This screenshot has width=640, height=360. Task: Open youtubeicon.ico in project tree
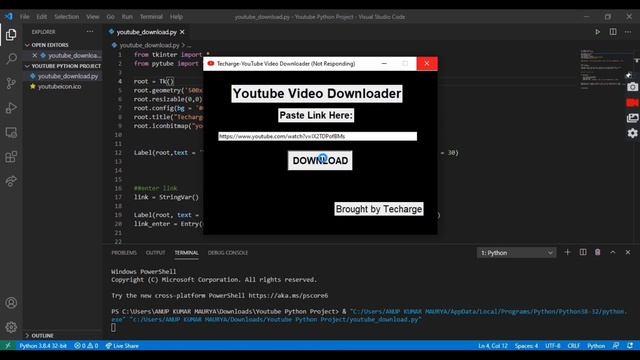pos(60,87)
